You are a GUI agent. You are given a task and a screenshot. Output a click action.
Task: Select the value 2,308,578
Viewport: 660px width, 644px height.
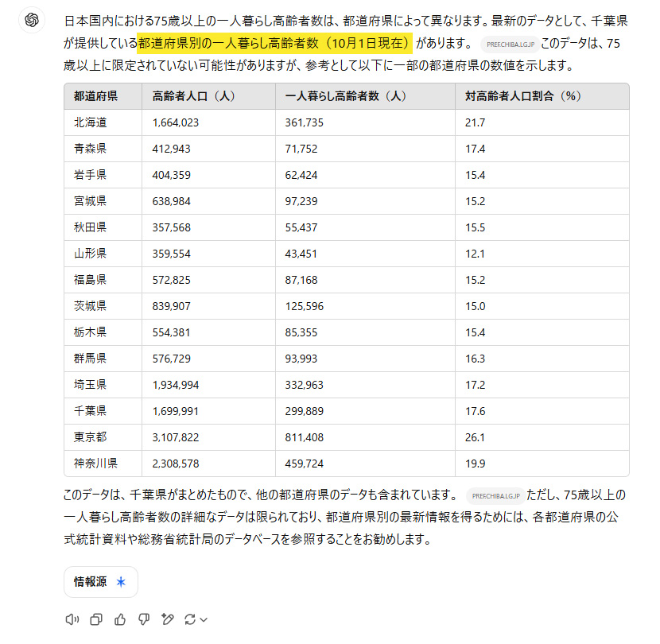[175, 464]
